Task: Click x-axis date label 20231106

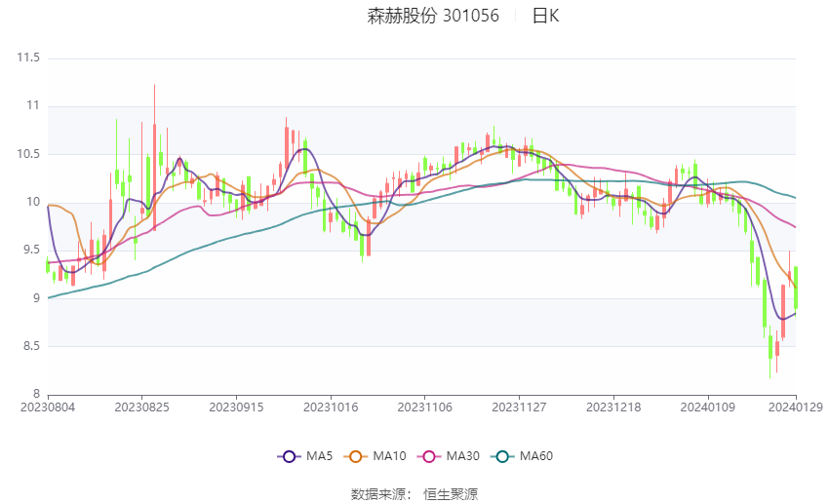Action: click(424, 407)
